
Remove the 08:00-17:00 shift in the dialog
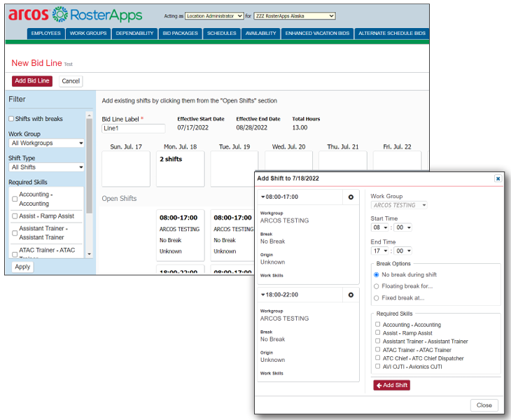pos(351,197)
